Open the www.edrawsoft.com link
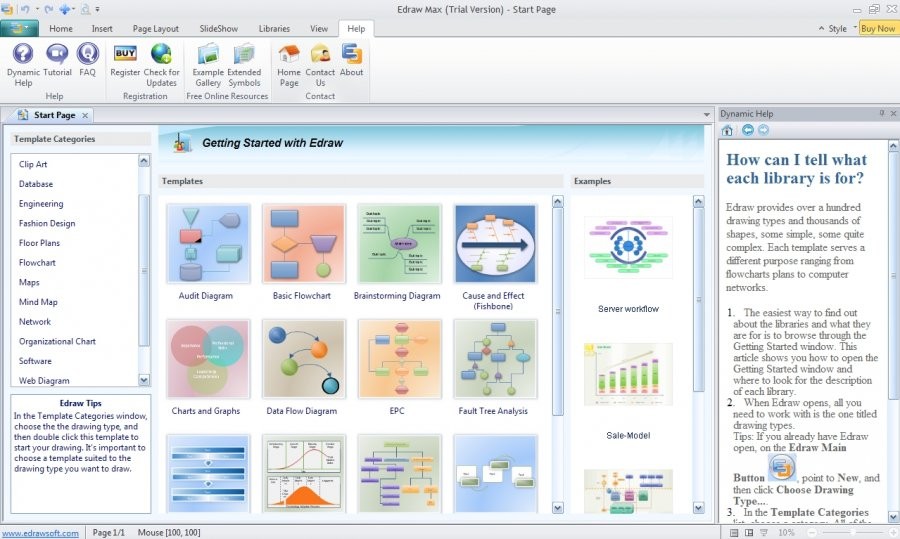 coord(40,533)
